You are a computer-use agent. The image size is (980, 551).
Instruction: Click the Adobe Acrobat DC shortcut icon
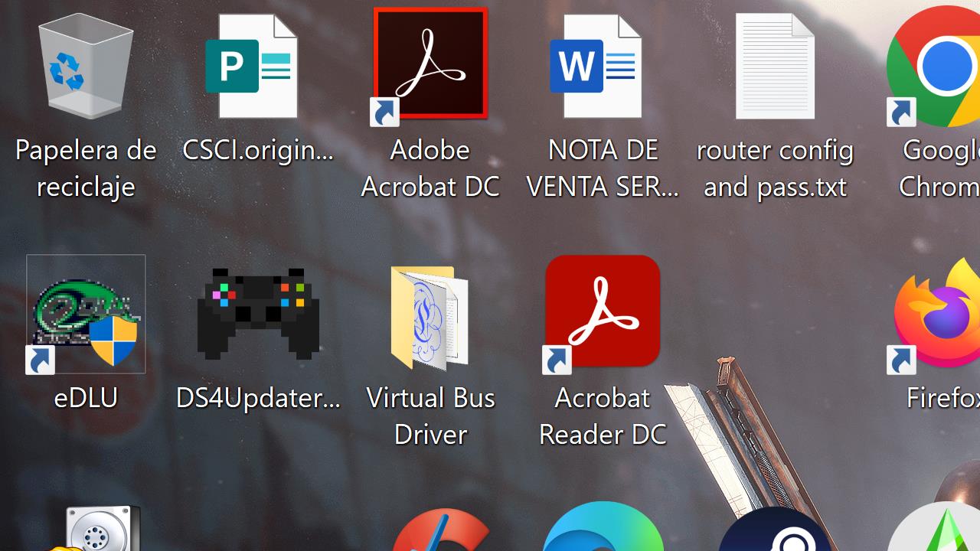point(430,64)
